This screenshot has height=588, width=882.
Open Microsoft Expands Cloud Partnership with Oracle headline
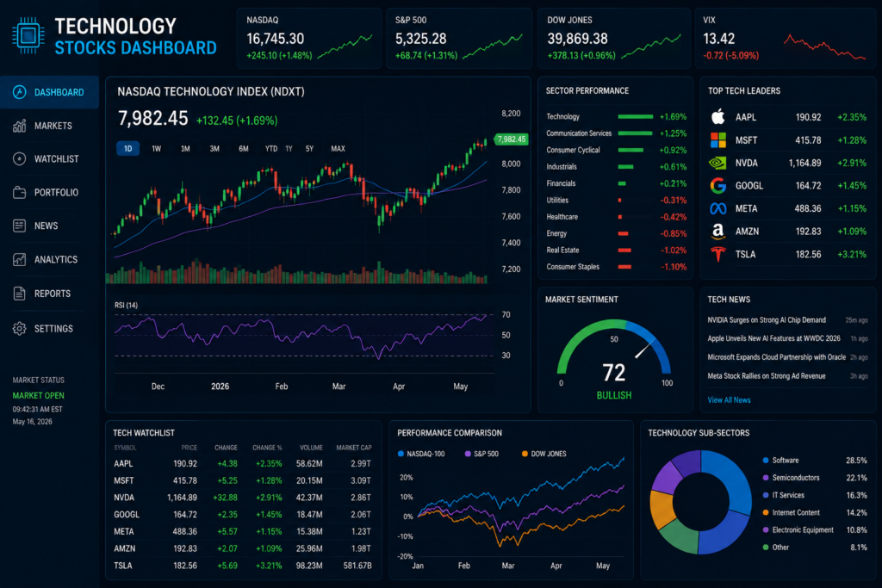777,357
